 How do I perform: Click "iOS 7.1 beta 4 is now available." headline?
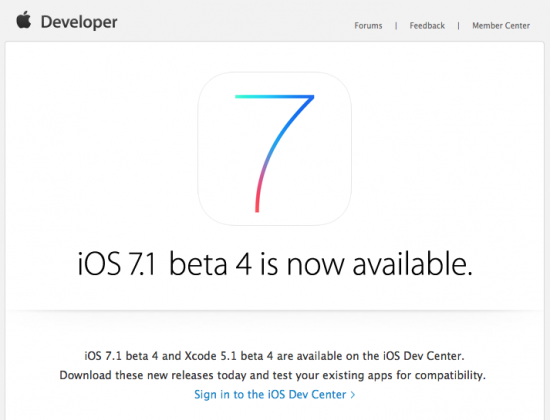(x=275, y=264)
